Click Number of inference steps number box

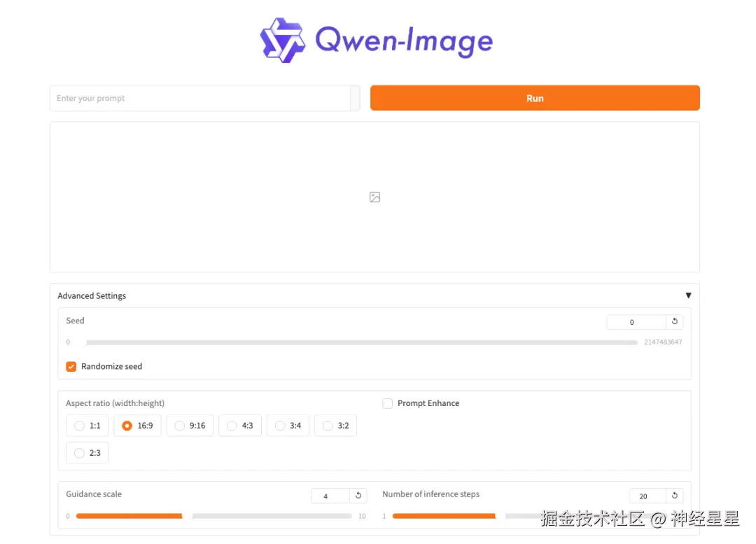coord(647,496)
